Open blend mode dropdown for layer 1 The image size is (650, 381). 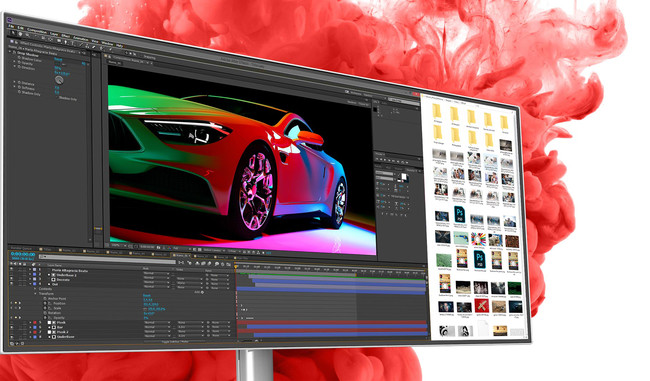[156, 274]
